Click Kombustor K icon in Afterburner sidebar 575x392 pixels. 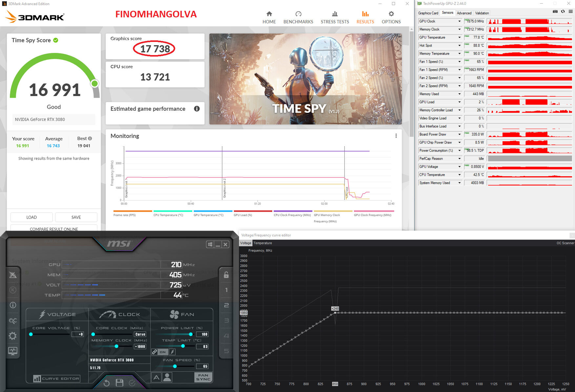click(13, 290)
